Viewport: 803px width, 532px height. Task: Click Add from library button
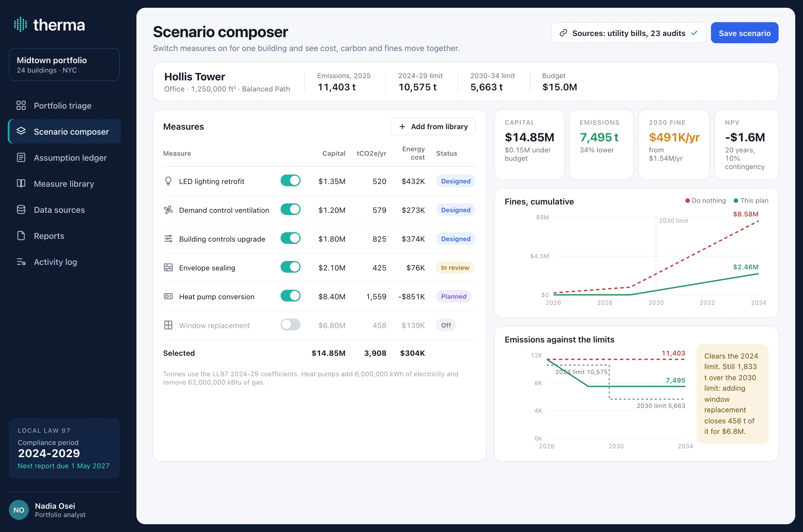[x=433, y=127]
